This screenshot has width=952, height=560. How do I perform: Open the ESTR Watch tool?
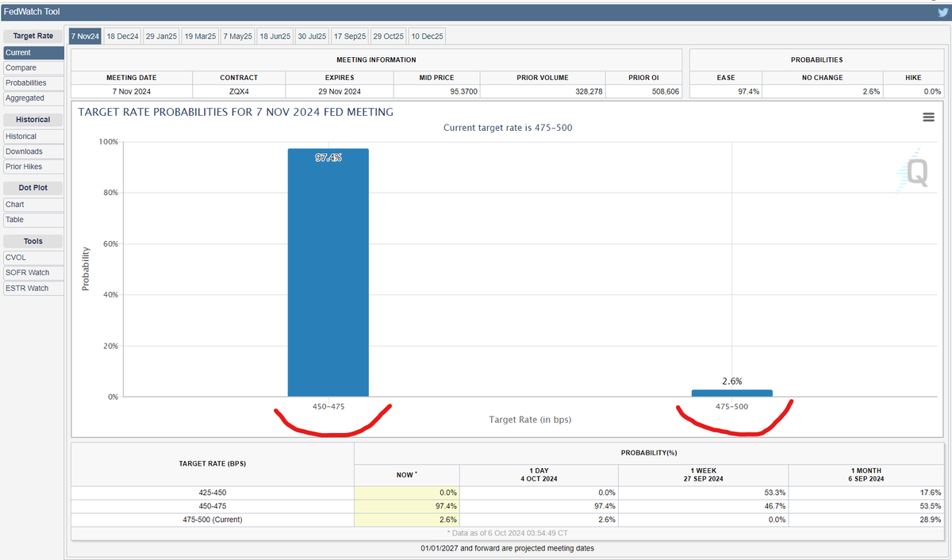[x=33, y=288]
